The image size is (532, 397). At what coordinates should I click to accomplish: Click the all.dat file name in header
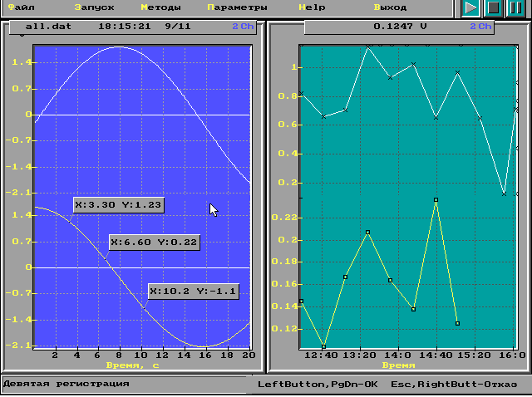coord(41,27)
